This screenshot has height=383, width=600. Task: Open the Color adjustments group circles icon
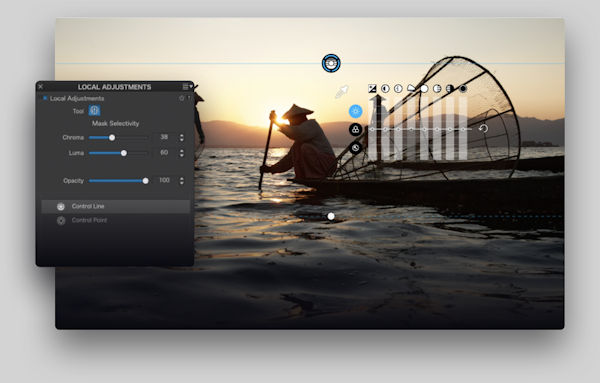355,129
